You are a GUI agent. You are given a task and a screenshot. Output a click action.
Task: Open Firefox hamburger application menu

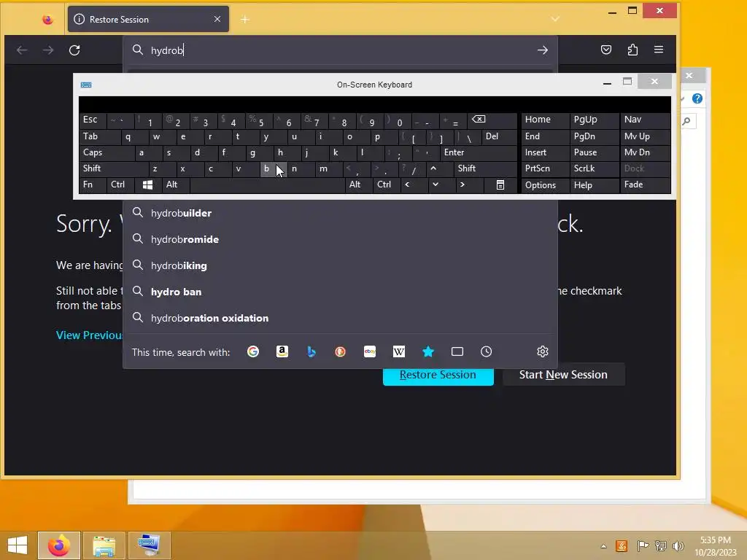point(659,50)
